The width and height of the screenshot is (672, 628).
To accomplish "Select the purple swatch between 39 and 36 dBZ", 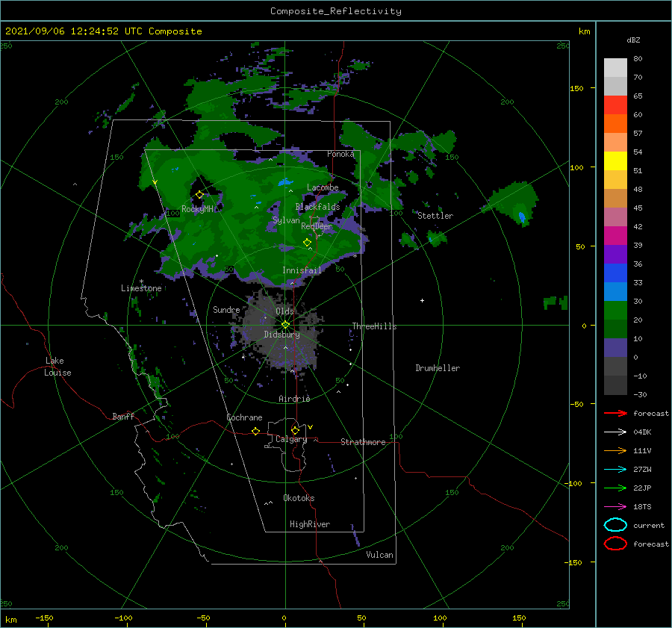I will (x=615, y=255).
